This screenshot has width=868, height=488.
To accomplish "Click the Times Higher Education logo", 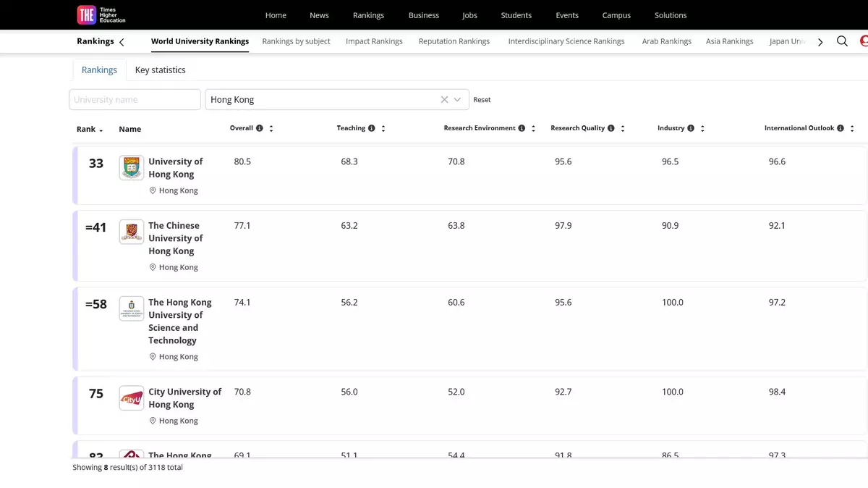I will (x=101, y=14).
